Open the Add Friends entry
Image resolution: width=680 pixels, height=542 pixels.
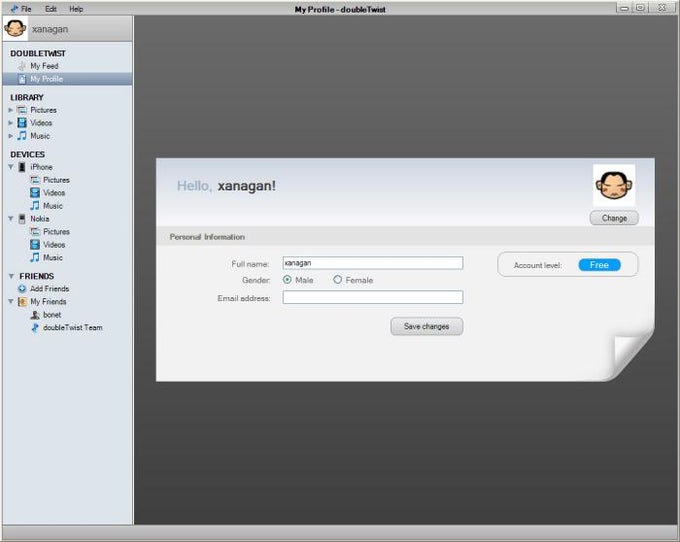[x=49, y=288]
